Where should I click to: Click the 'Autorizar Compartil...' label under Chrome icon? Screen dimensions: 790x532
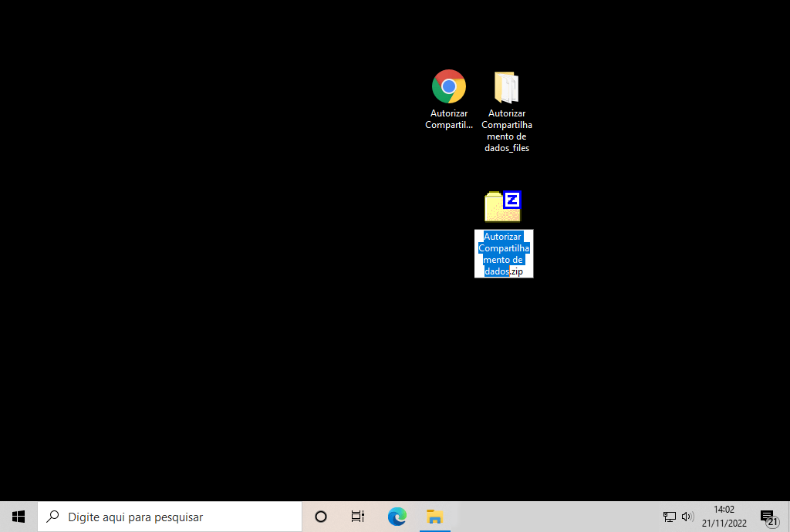[x=449, y=120]
